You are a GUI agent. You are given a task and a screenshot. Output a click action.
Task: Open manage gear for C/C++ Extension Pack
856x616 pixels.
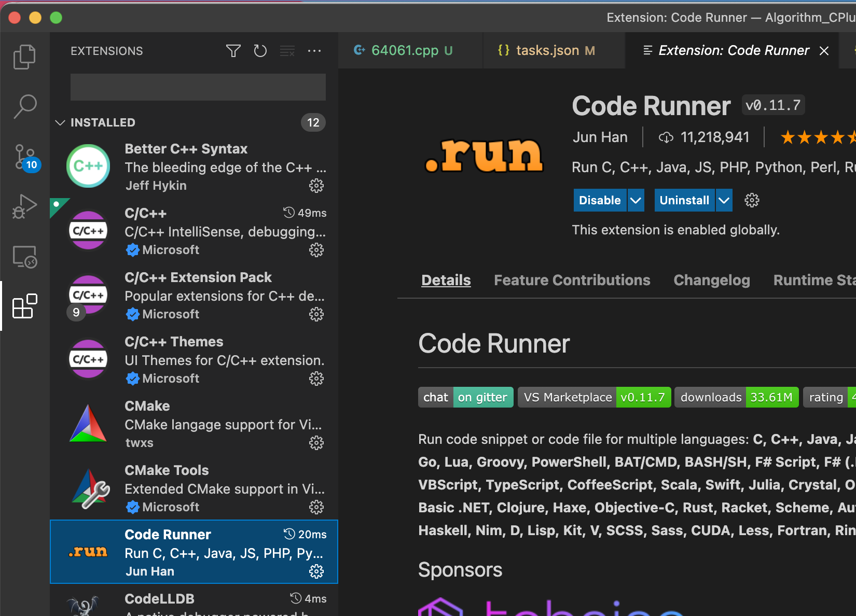pos(316,314)
